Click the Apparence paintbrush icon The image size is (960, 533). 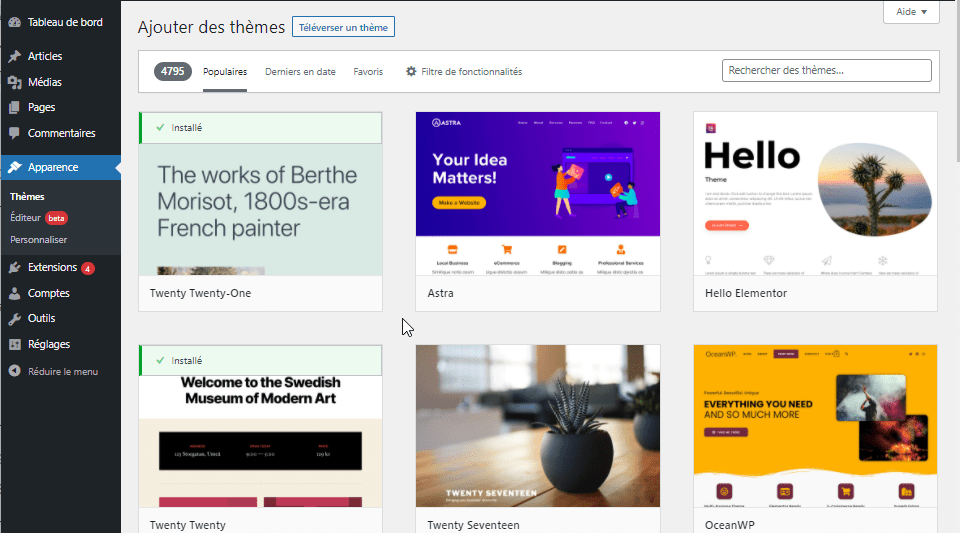click(x=15, y=167)
